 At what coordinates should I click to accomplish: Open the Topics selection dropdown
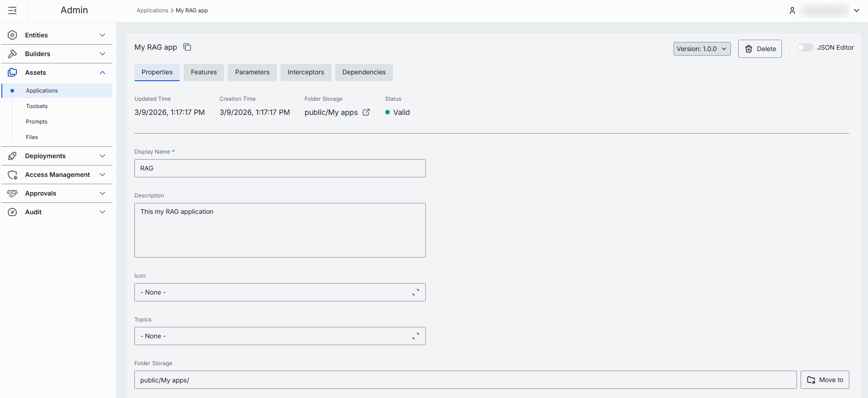click(280, 336)
